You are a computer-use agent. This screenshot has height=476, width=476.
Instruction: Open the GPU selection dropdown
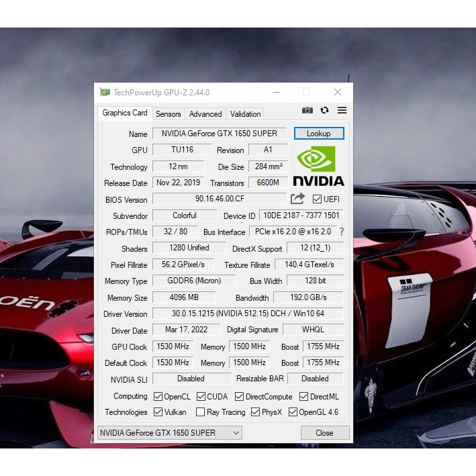[x=170, y=432]
